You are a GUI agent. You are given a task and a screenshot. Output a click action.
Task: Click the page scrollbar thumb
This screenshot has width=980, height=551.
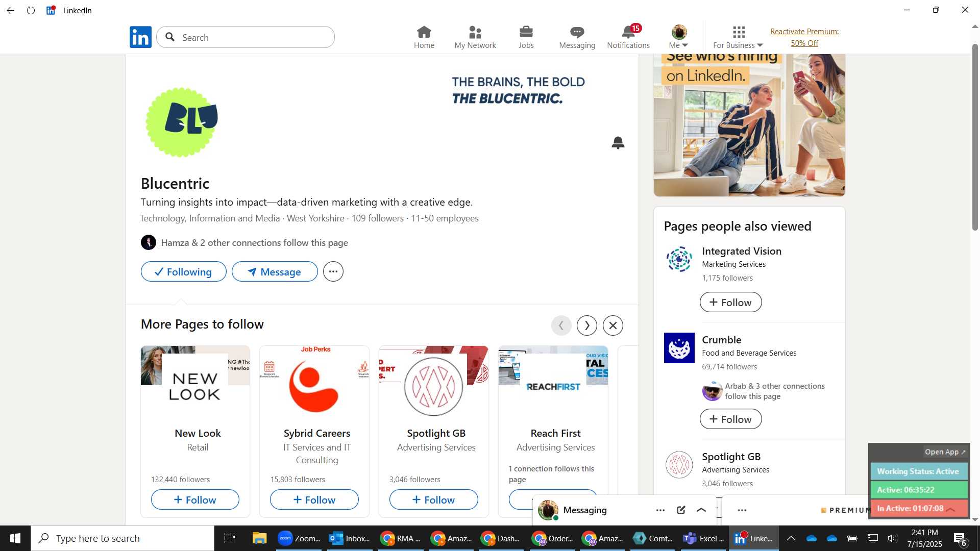[975, 137]
